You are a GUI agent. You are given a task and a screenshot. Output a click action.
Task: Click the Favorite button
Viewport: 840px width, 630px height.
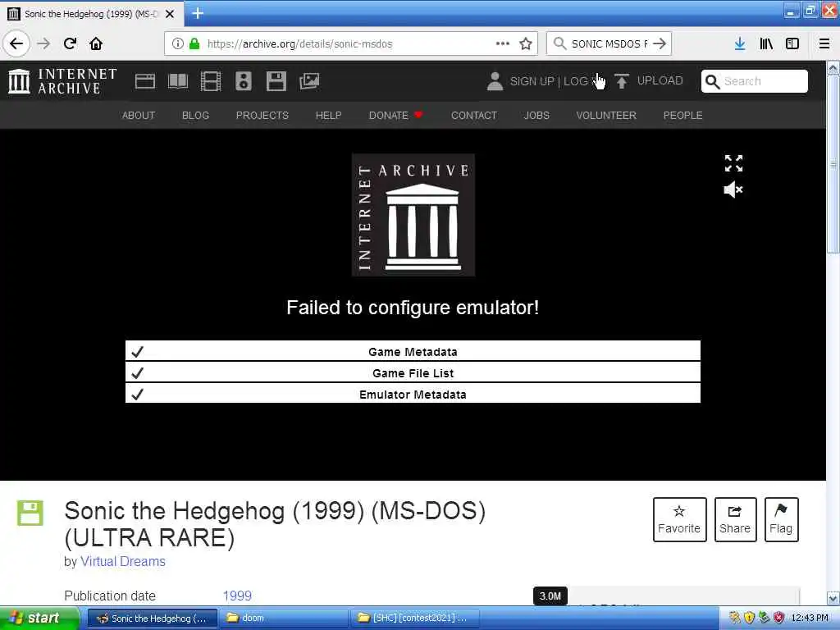pyautogui.click(x=679, y=519)
